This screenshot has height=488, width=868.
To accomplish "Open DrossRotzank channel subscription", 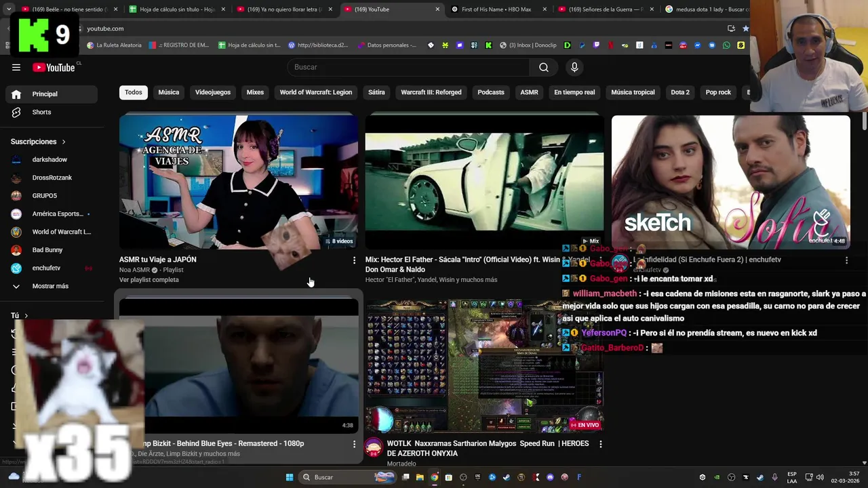I will (x=52, y=178).
